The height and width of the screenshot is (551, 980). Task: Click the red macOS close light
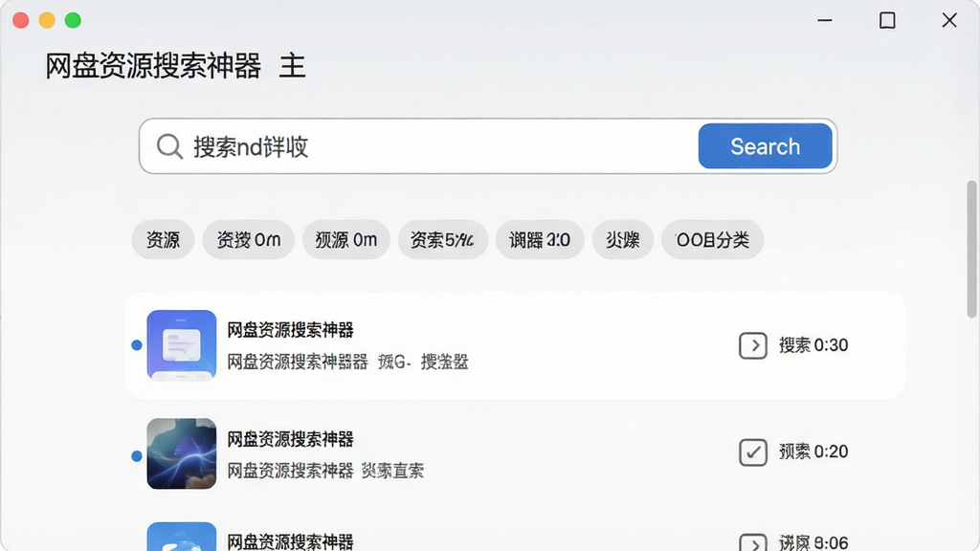coord(21,20)
